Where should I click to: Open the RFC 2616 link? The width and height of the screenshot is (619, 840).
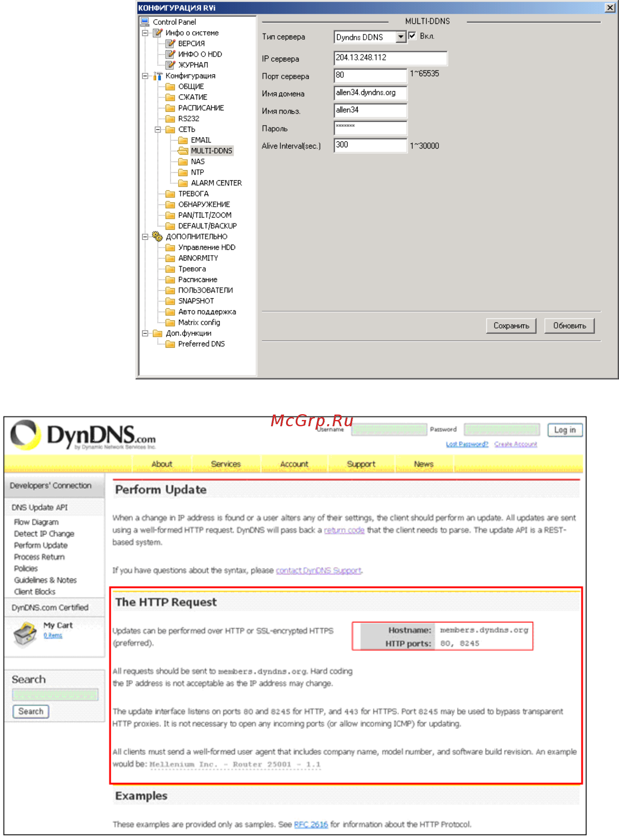[x=311, y=824]
